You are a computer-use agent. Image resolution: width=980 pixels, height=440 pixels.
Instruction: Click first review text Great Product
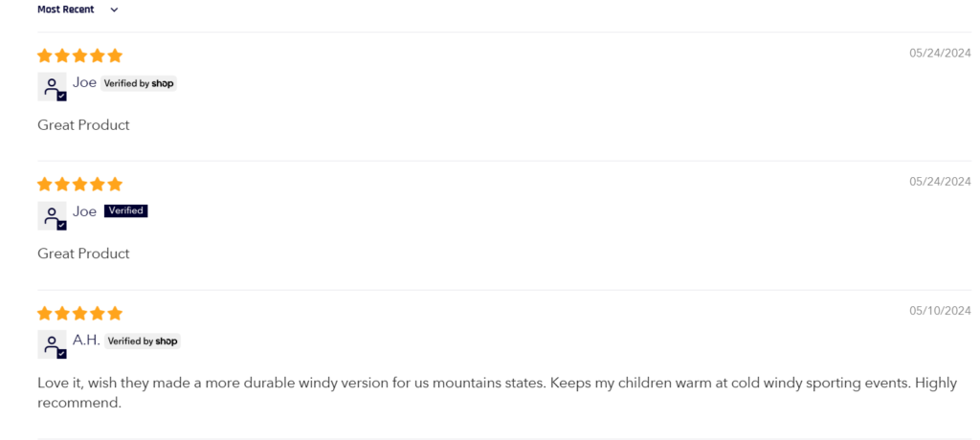point(84,125)
